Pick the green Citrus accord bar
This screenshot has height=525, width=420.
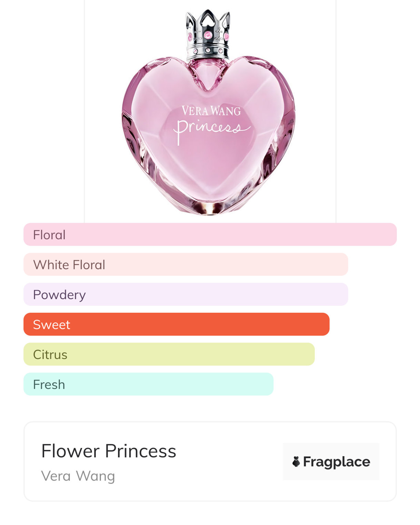point(169,354)
